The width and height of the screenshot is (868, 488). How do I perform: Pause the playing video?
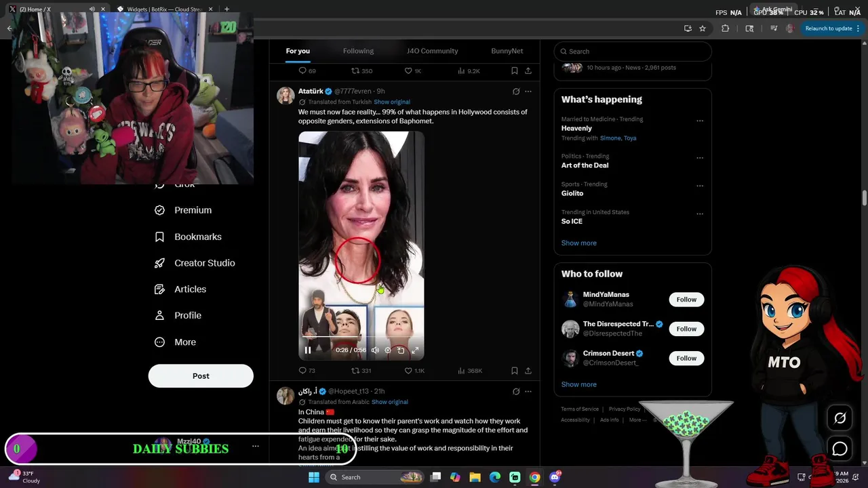pos(307,350)
